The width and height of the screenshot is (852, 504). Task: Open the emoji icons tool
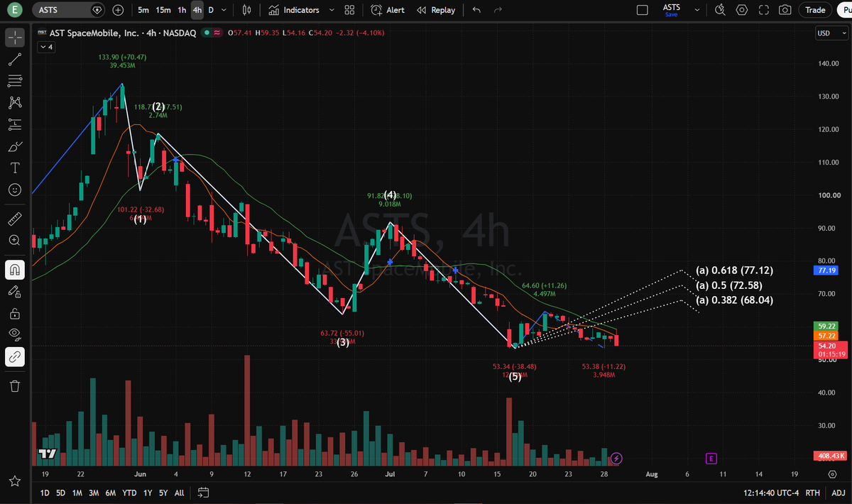[x=15, y=190]
